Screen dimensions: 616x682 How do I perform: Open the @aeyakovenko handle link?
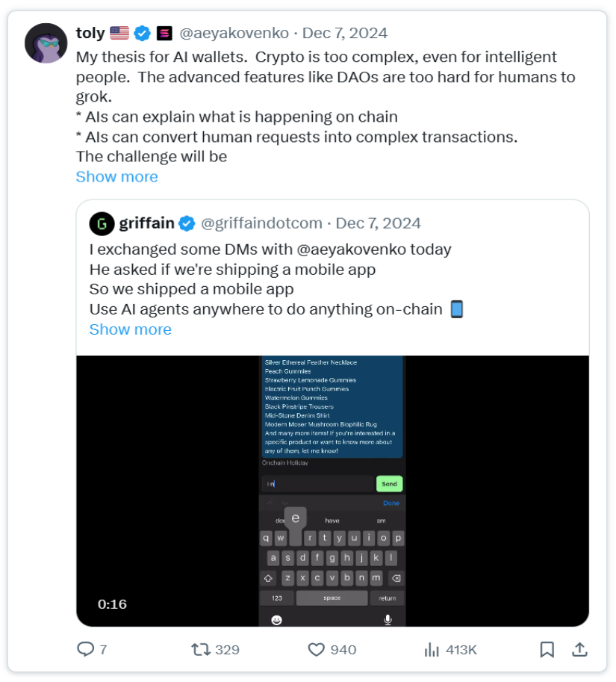234,33
